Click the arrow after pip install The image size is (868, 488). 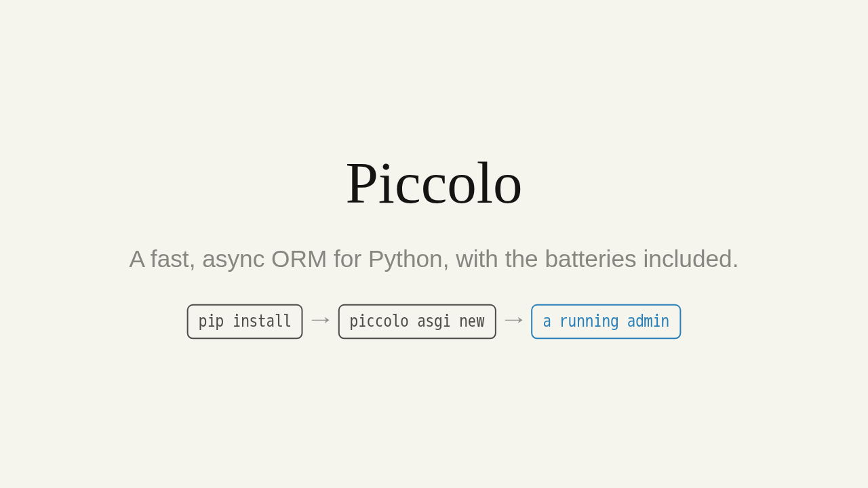[320, 320]
